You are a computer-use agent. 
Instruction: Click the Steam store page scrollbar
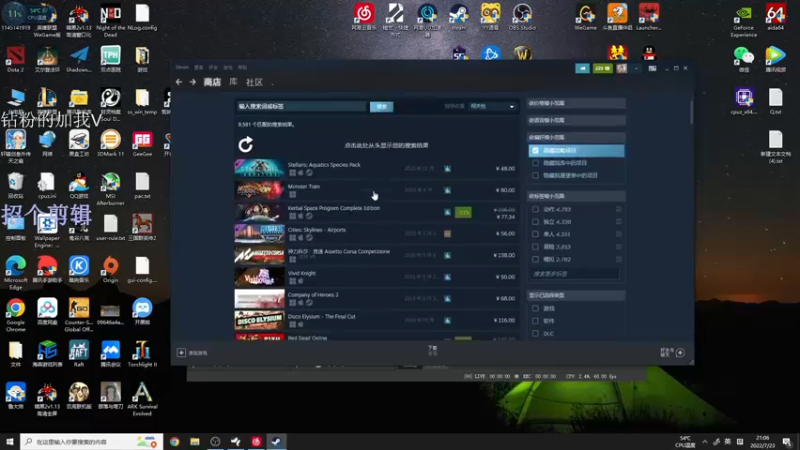[x=691, y=112]
